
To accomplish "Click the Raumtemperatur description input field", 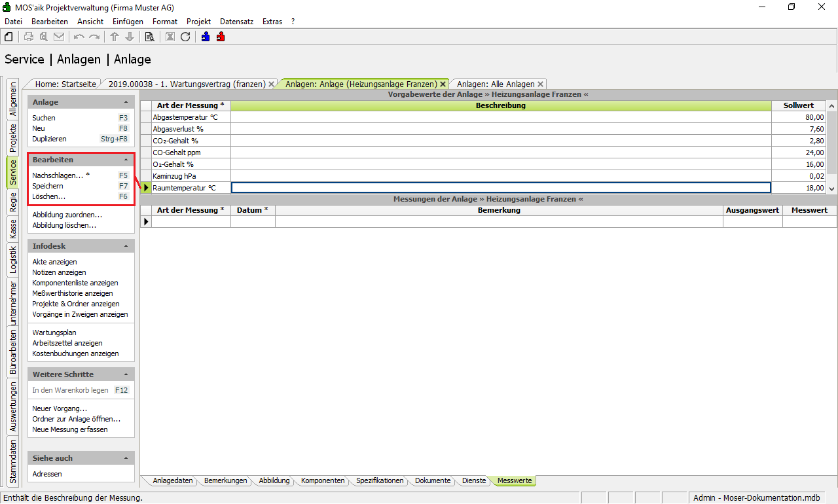I will click(x=501, y=188).
